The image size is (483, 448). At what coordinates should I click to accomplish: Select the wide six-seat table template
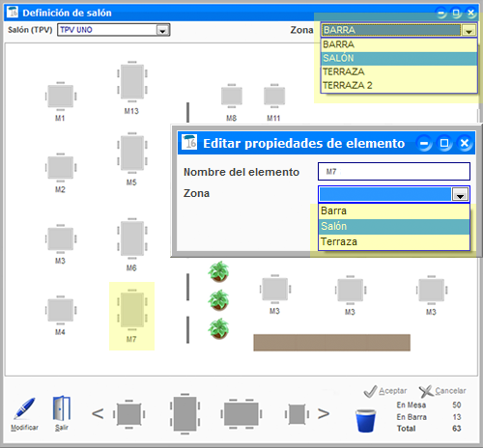(241, 414)
